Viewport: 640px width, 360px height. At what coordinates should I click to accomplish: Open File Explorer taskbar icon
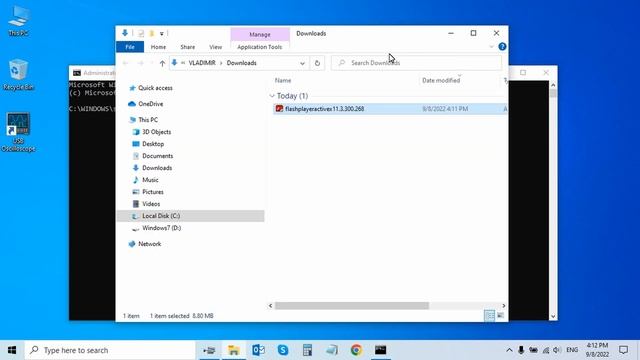click(233, 350)
